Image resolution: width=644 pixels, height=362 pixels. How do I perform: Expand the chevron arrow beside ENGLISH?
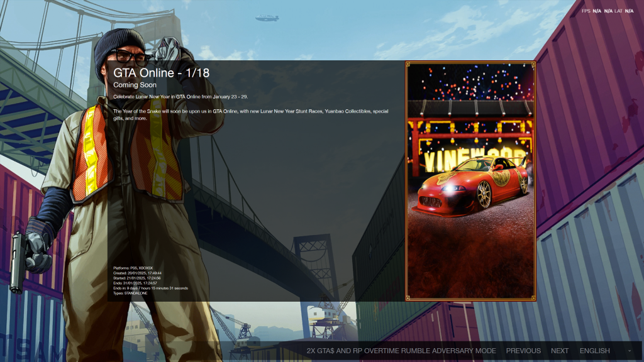point(629,351)
